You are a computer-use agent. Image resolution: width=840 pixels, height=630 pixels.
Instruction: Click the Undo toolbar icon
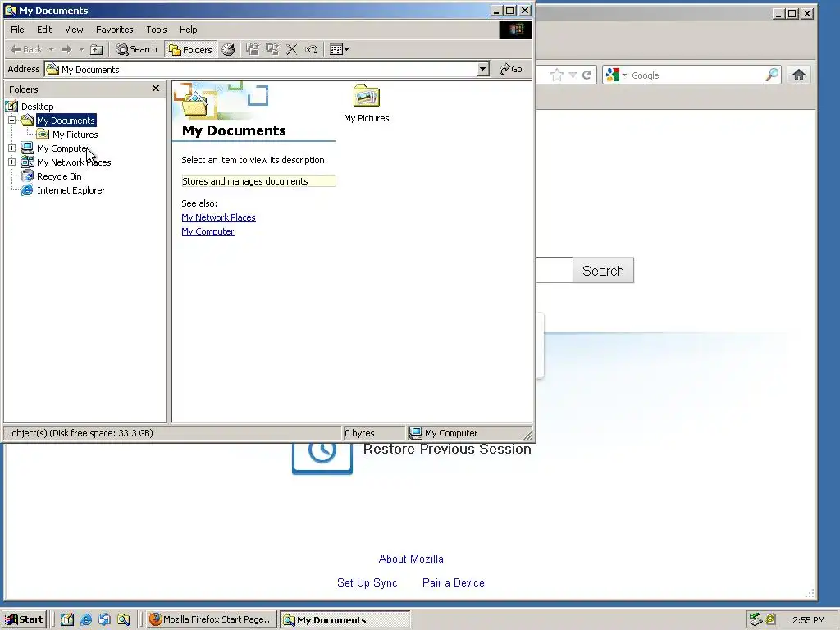[x=311, y=49]
